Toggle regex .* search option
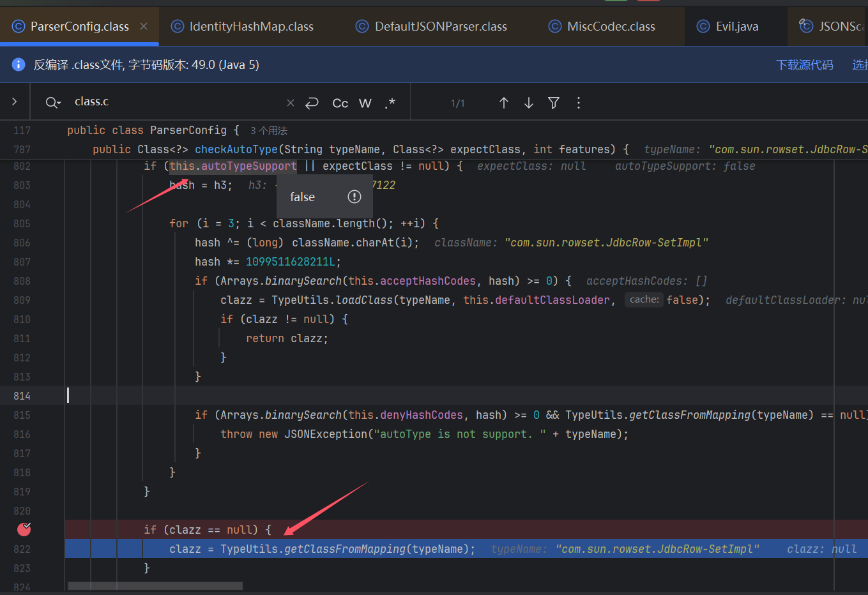868x595 pixels. point(390,103)
